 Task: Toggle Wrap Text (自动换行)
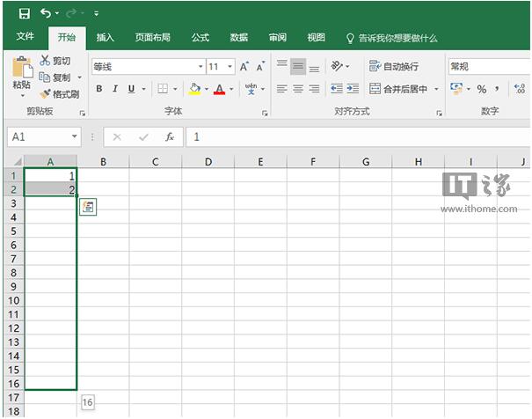tap(394, 67)
